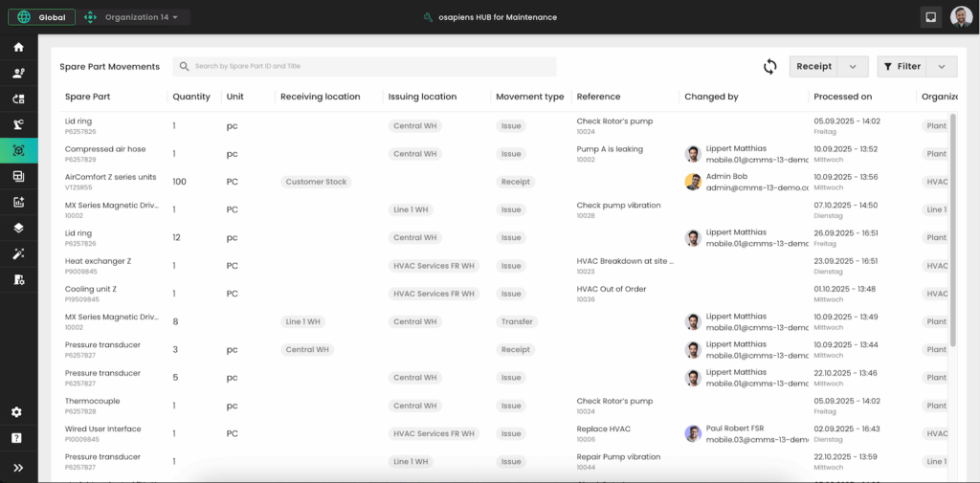Click osapiens HUB for Maintenance title
Screen dimensions: 980x483
[496, 17]
